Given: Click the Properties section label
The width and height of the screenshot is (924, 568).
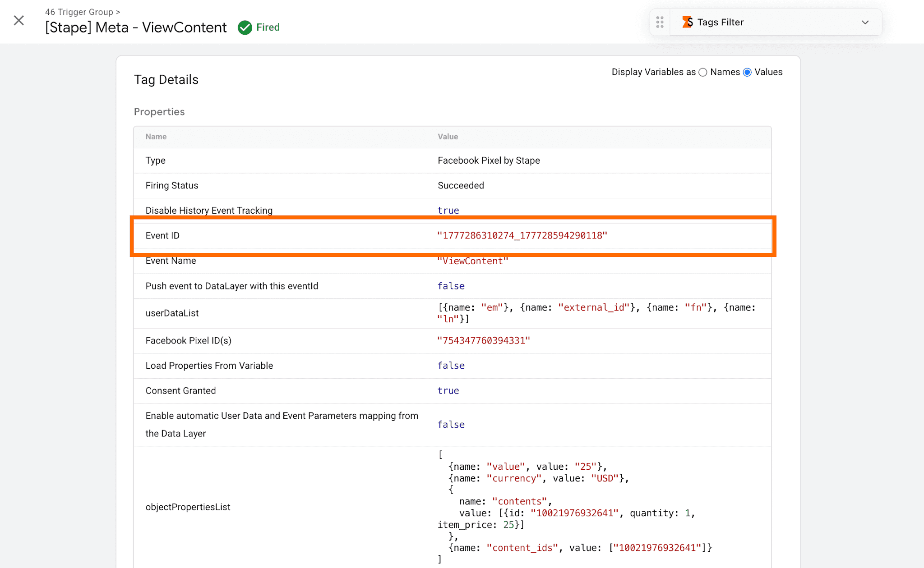Looking at the screenshot, I should click(159, 112).
